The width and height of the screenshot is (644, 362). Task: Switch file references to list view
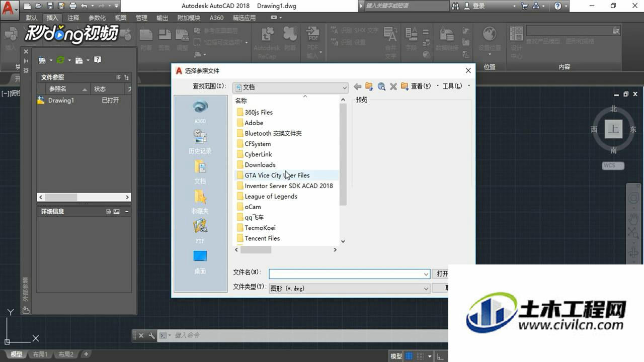[119, 77]
